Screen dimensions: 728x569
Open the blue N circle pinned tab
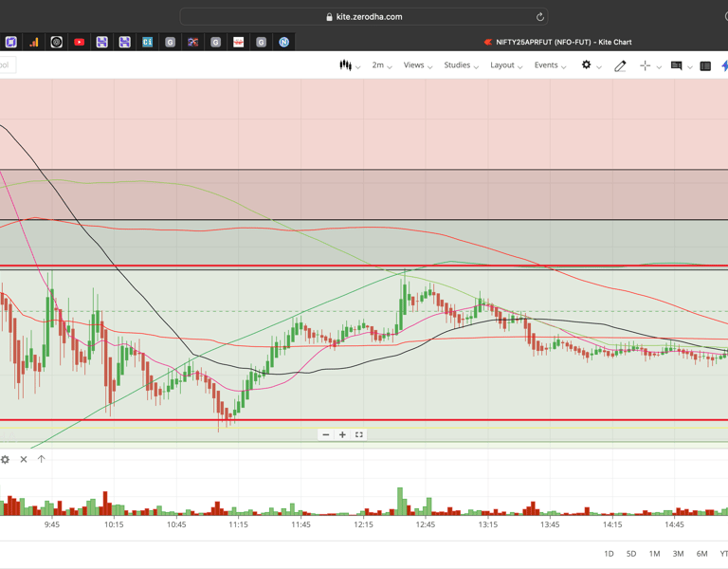point(284,43)
